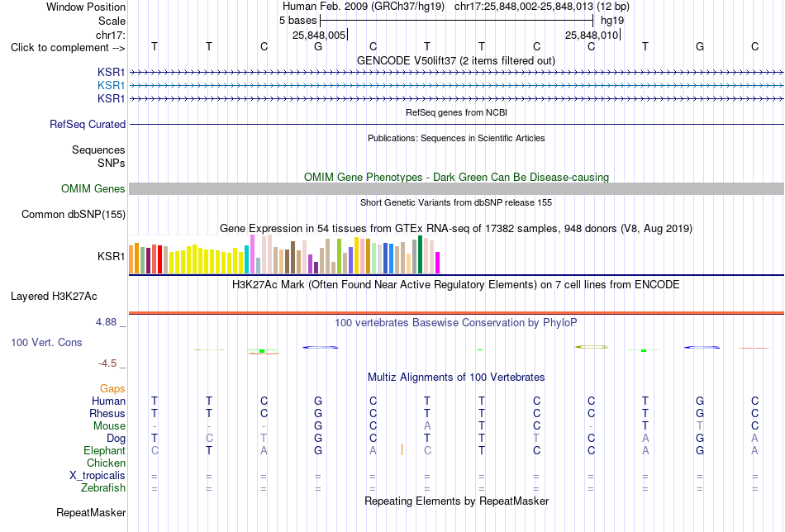Image resolution: width=785 pixels, height=532 pixels.
Task: Click the 'Click to complement -->' label
Action: tap(68, 48)
